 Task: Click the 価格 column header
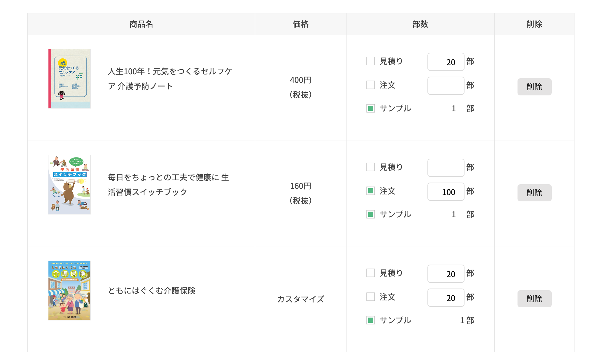click(x=301, y=24)
